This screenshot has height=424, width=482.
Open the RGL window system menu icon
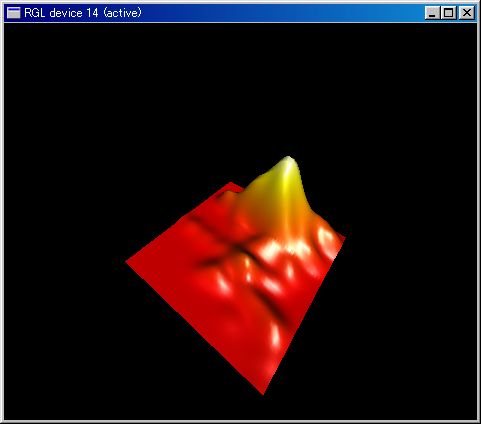14,13
